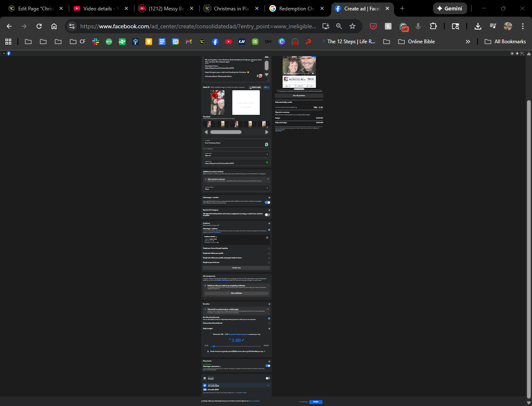532x406 pixels.
Task: Expand the contact method dropdown showing None
Action: pos(236,188)
